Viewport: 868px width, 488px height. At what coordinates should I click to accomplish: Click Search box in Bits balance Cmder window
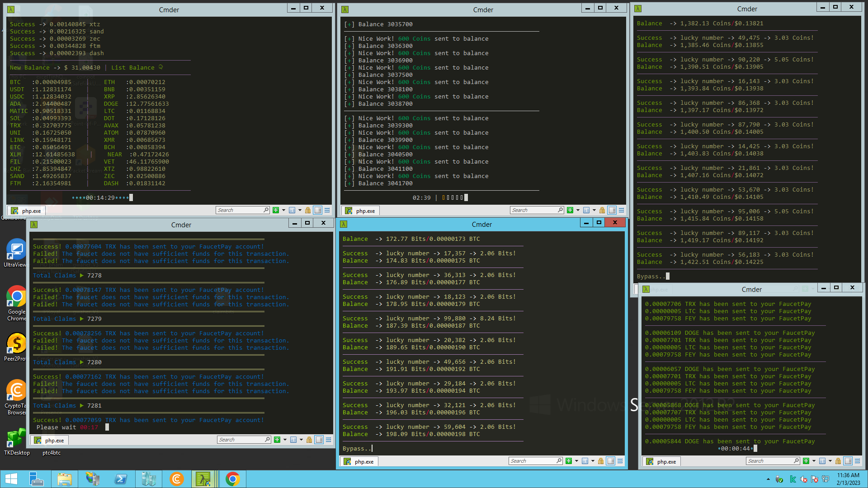click(536, 461)
